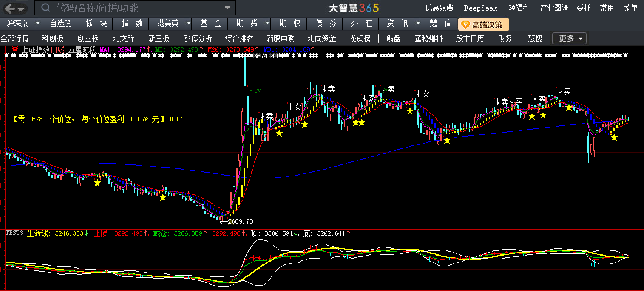The height and width of the screenshot is (291, 644).
Task: Switch to the 板块 tab
Action: 96,24
